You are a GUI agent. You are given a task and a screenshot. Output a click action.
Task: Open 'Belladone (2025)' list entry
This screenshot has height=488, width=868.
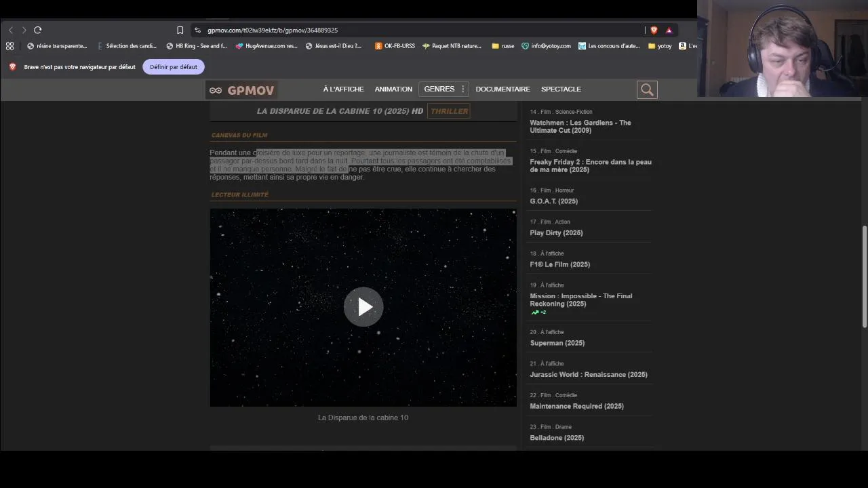557,438
